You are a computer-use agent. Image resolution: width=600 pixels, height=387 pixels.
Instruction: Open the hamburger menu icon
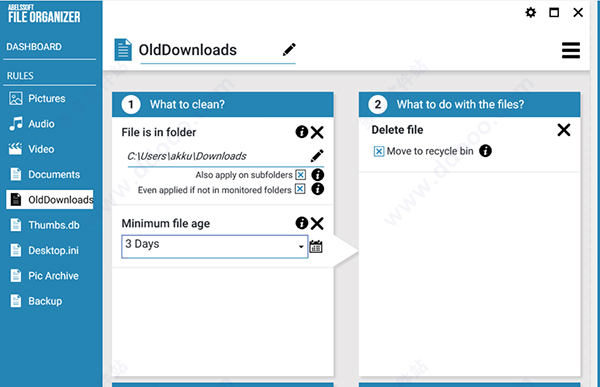571,50
